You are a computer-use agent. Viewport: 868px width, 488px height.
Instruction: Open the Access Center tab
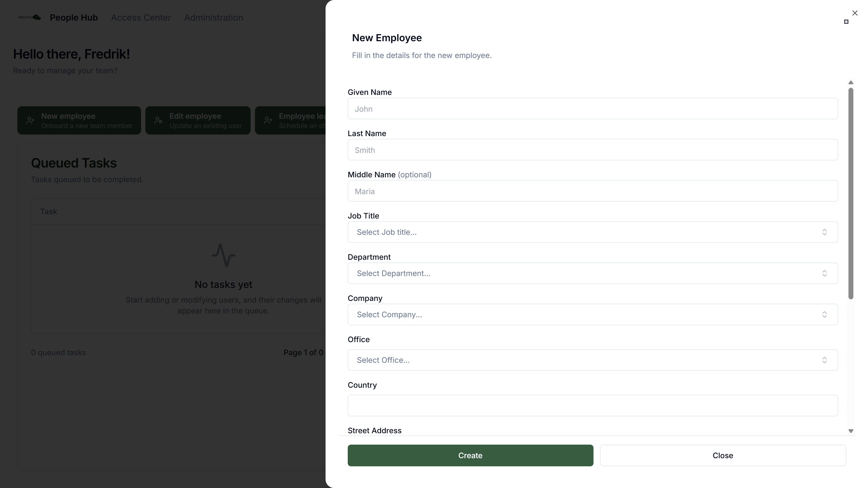point(141,18)
